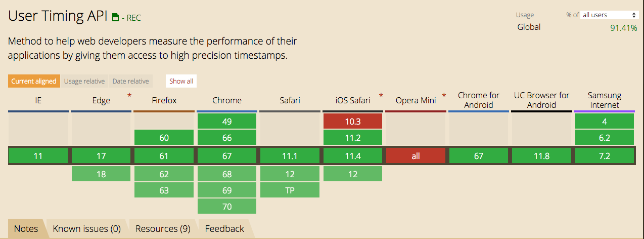This screenshot has height=239, width=644.
Task: Open the Resources (9) tab
Action: [x=163, y=229]
